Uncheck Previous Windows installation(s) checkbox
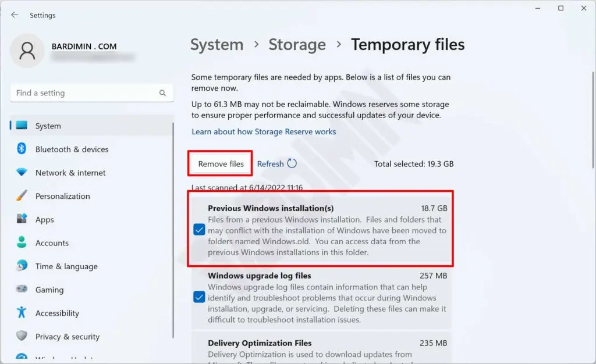Image resolution: width=596 pixels, height=364 pixels. click(x=199, y=230)
